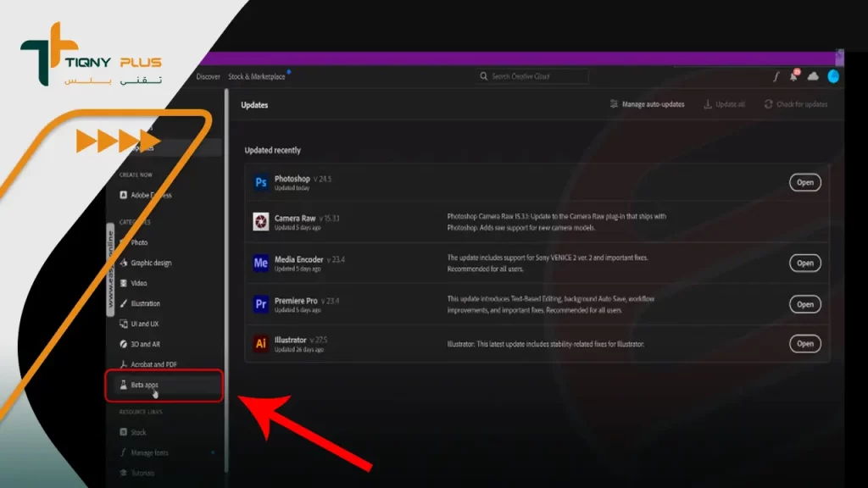The image size is (868, 488).
Task: Go to the Discover tab
Action: 209,76
